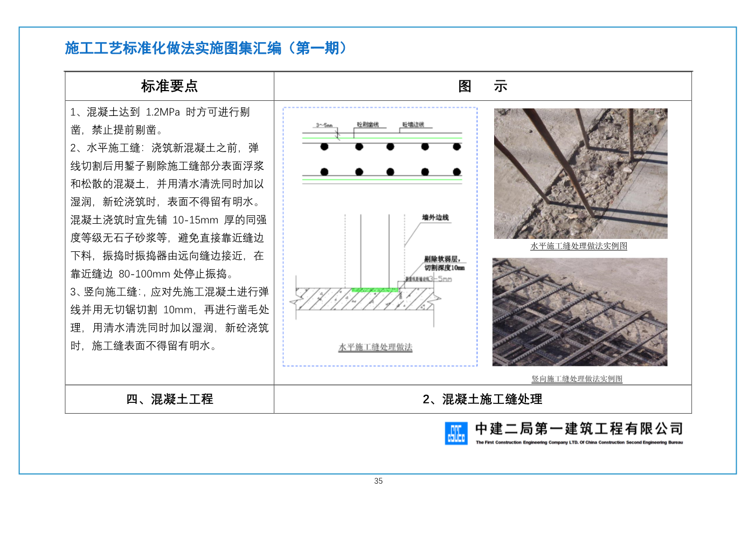Click the 剔除软弱层 annotation in the diagram
This screenshot has height=535, width=756.
(x=443, y=259)
